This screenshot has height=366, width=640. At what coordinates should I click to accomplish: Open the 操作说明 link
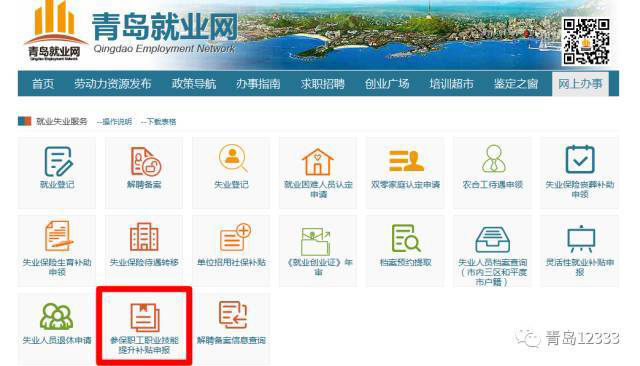point(114,122)
